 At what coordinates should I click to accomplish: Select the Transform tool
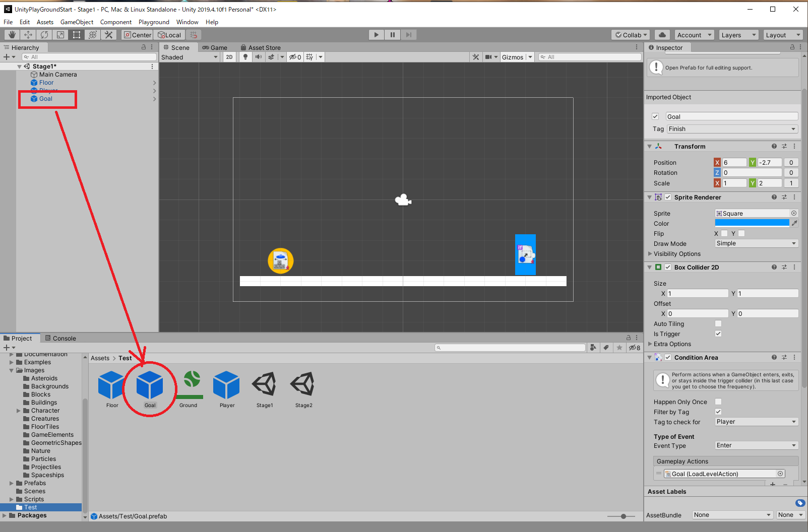coord(93,35)
